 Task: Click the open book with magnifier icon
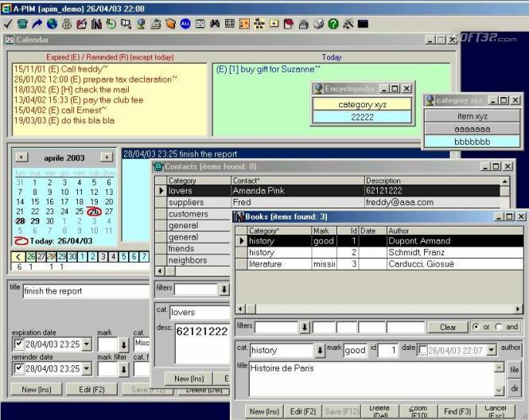pyautogui.click(x=126, y=24)
